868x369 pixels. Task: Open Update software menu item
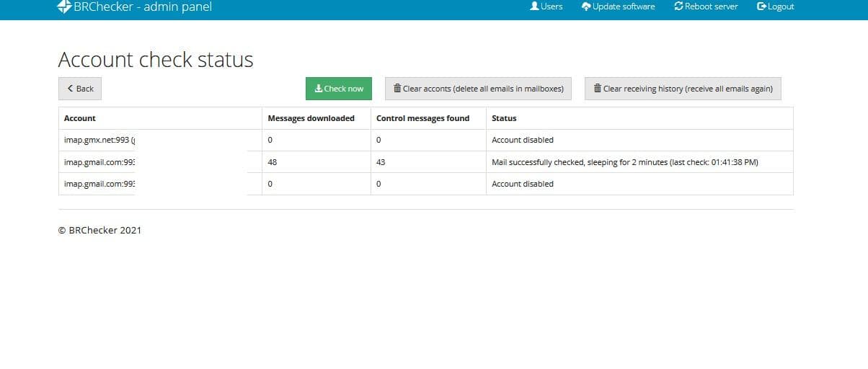619,6
